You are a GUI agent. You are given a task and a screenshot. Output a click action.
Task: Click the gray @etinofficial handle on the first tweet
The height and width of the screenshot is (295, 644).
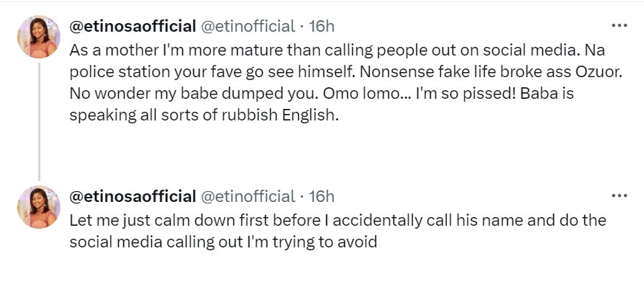point(247,27)
